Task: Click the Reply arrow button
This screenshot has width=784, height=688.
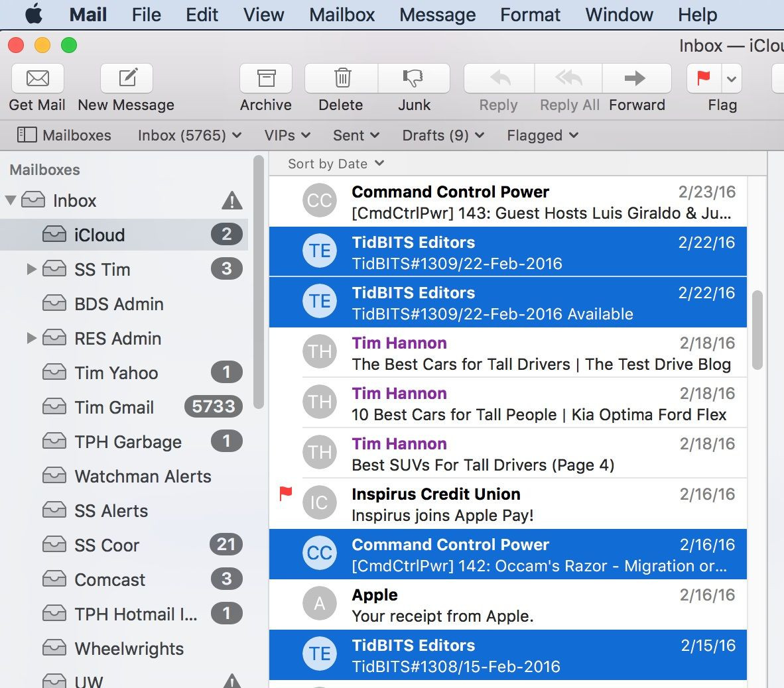Action: [499, 78]
